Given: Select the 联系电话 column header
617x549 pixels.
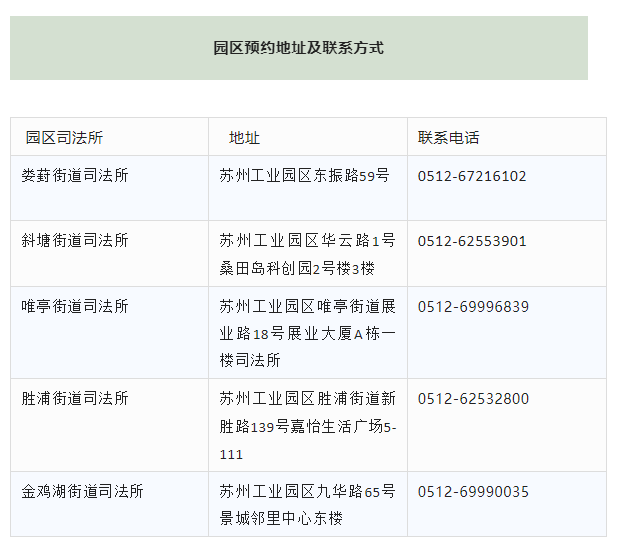Looking at the screenshot, I should point(448,137).
